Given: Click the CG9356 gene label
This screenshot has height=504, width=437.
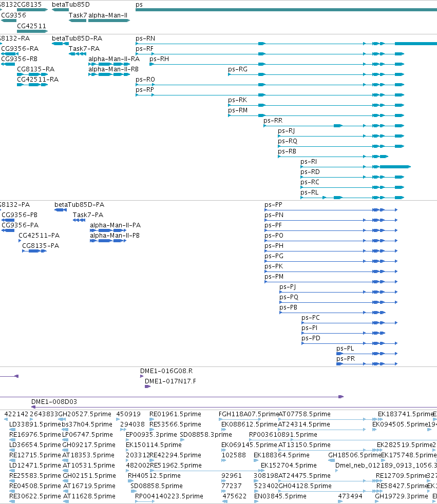Looking at the screenshot, I should [x=13, y=15].
